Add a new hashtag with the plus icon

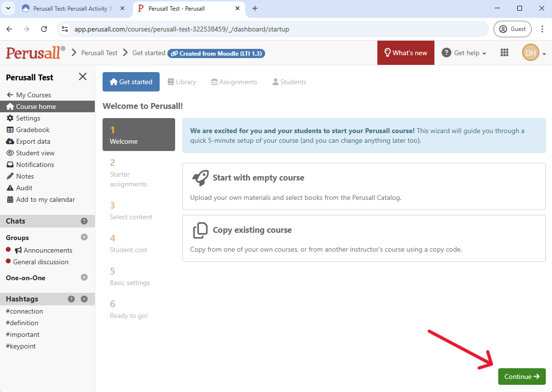[x=84, y=299]
